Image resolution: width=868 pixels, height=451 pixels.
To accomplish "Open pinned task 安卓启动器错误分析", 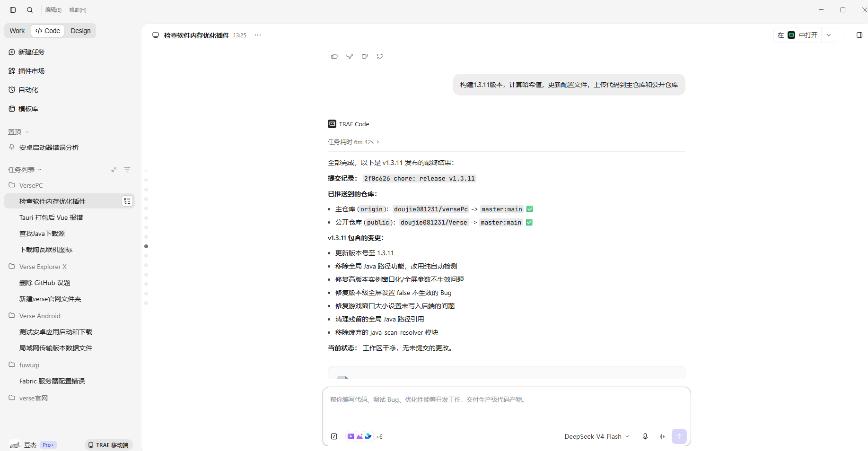I will tap(49, 147).
